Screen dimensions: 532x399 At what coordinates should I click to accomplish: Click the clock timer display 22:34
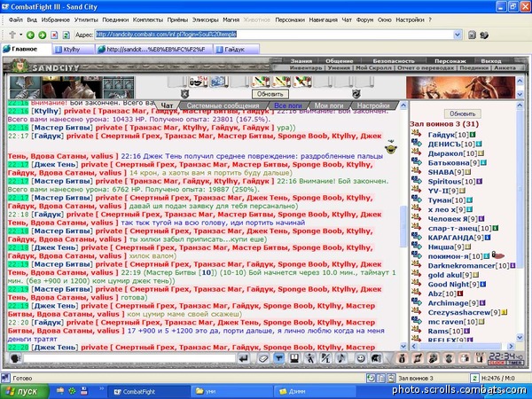(x=505, y=358)
